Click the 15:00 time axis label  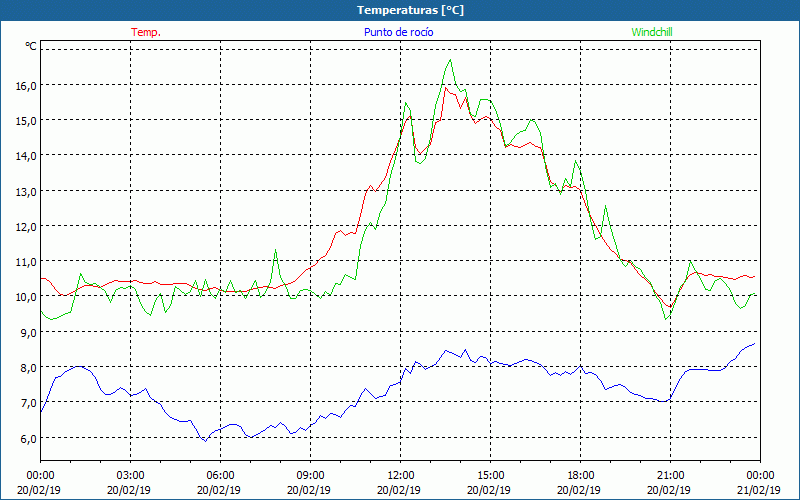[x=490, y=476]
